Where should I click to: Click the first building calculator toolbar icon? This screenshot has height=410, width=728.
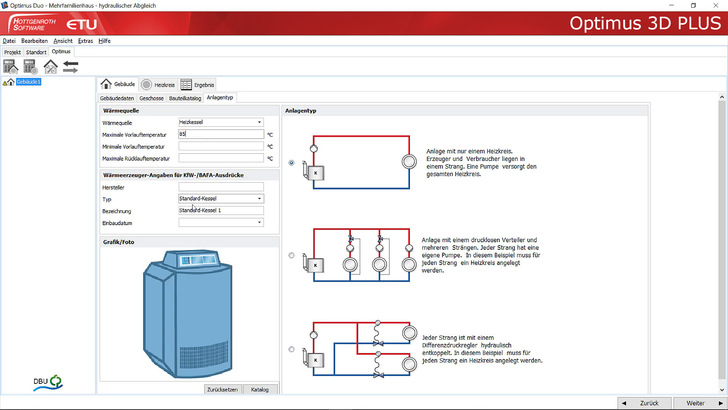tap(11, 66)
